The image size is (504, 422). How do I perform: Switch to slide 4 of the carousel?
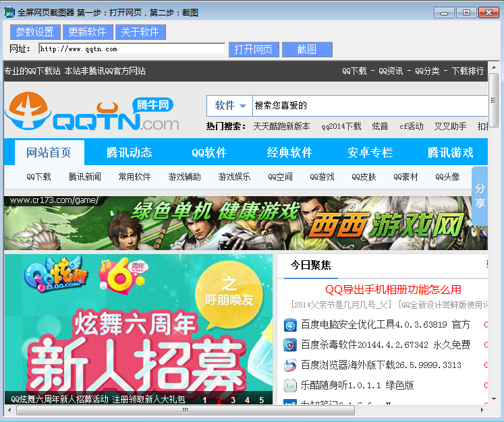click(x=247, y=400)
